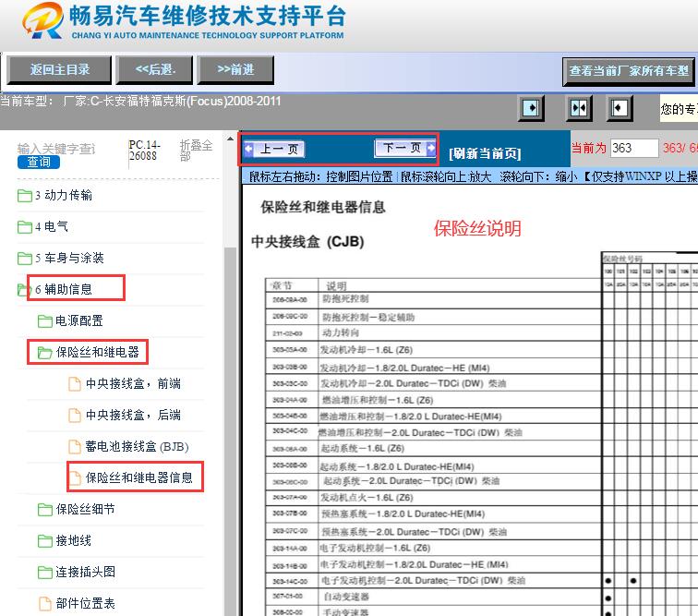Select 保险丝和继电器信息 document
The width and height of the screenshot is (698, 616).
click(x=138, y=477)
